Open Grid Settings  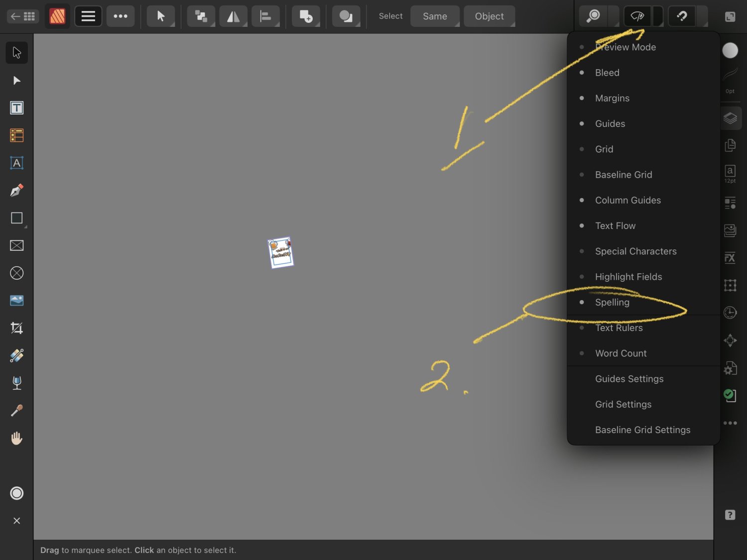tap(643, 404)
